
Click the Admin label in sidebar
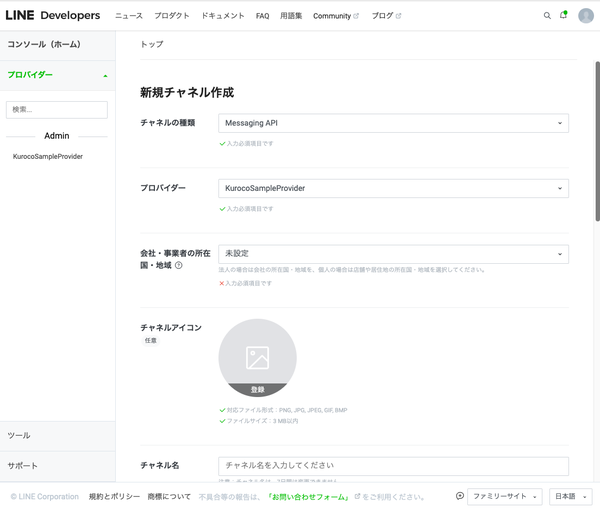57,136
